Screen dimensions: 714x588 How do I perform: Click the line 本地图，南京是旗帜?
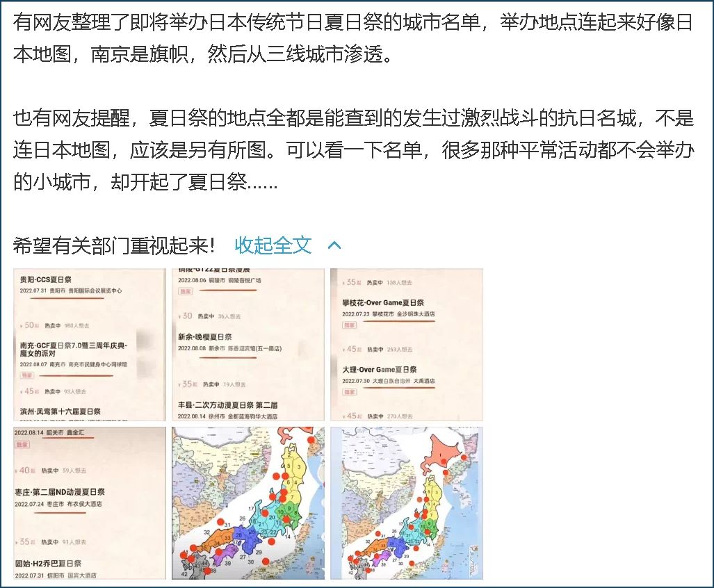click(x=202, y=54)
